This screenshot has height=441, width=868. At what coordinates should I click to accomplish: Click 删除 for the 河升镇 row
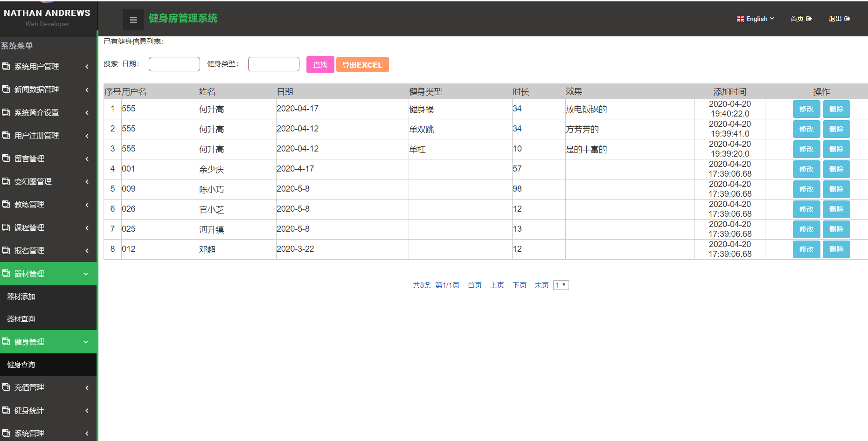click(836, 229)
